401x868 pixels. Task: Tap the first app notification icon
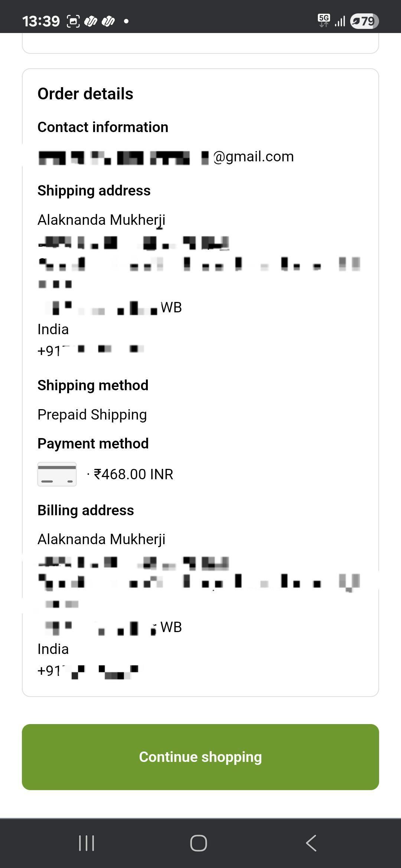(91, 21)
